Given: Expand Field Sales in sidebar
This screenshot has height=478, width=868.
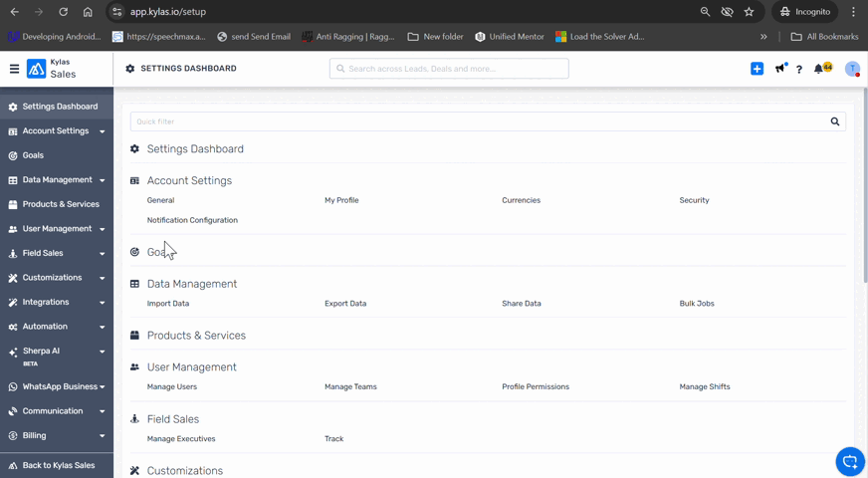Looking at the screenshot, I should pyautogui.click(x=103, y=254).
